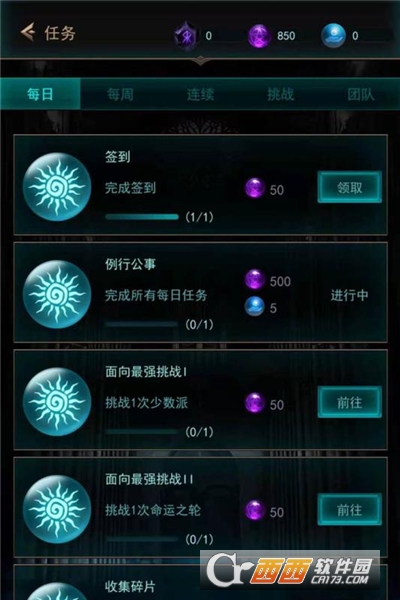The width and height of the screenshot is (400, 600).
Task: Tap the sun emblem for 面向最强挑战II
Action: pyautogui.click(x=57, y=509)
